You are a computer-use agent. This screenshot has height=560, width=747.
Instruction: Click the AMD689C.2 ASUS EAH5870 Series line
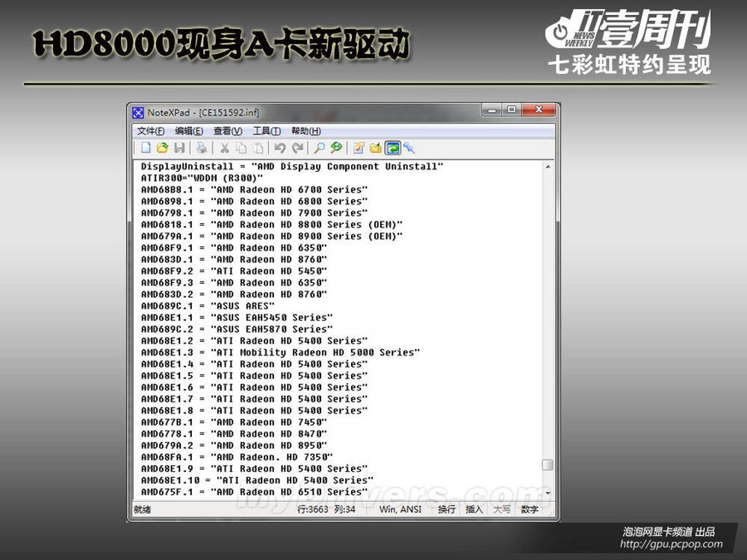click(237, 329)
